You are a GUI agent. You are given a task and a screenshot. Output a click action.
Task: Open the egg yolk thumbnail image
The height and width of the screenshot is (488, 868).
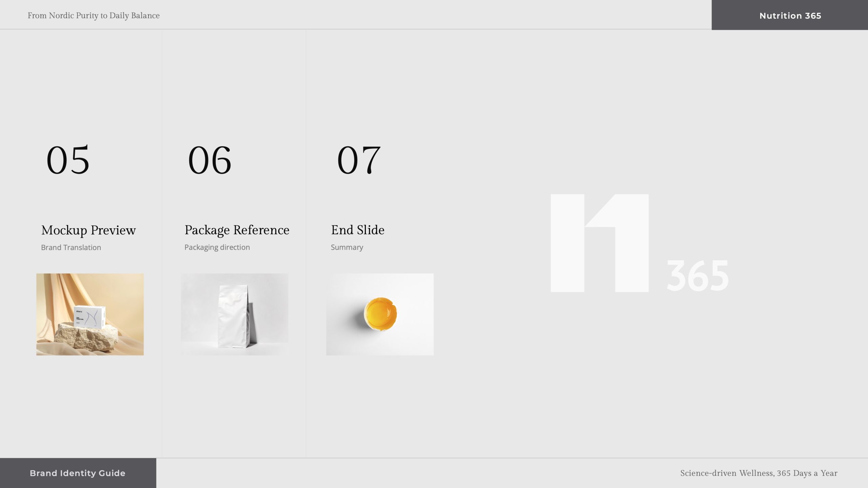pos(380,313)
